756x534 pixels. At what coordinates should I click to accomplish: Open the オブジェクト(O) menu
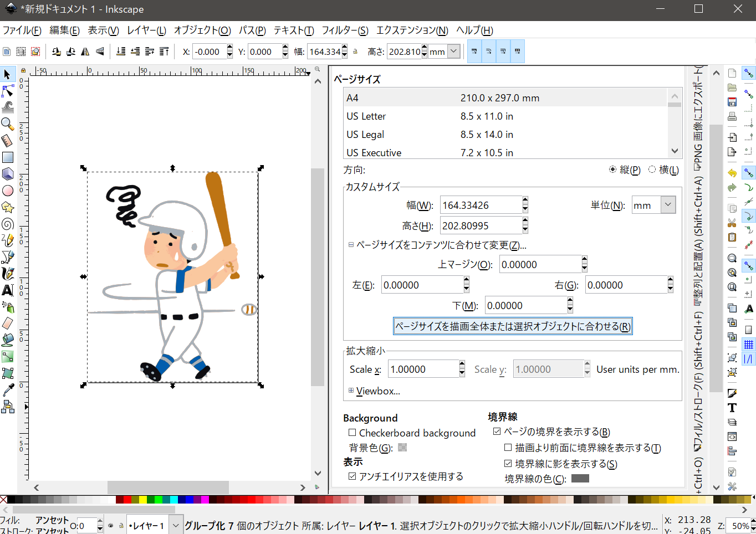202,30
